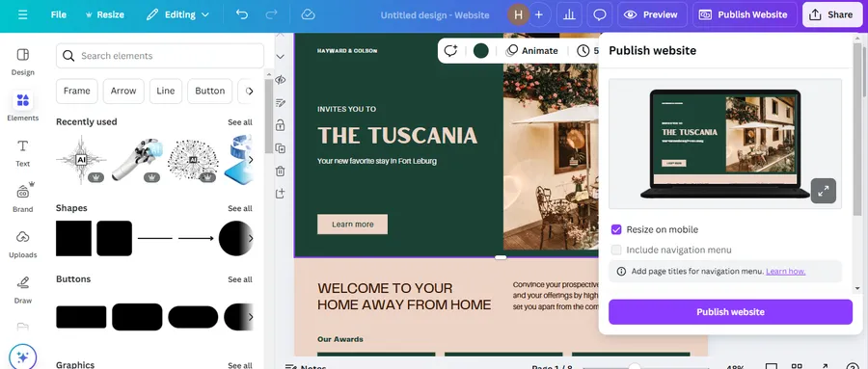Click See all for Graphics

click(240, 365)
